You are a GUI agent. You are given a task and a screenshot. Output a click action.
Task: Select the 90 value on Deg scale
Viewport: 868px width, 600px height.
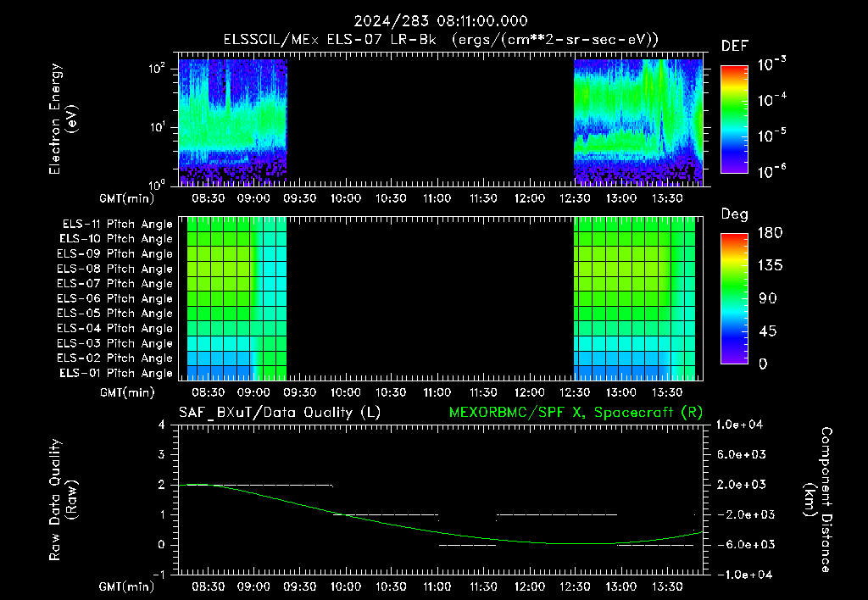coord(768,298)
